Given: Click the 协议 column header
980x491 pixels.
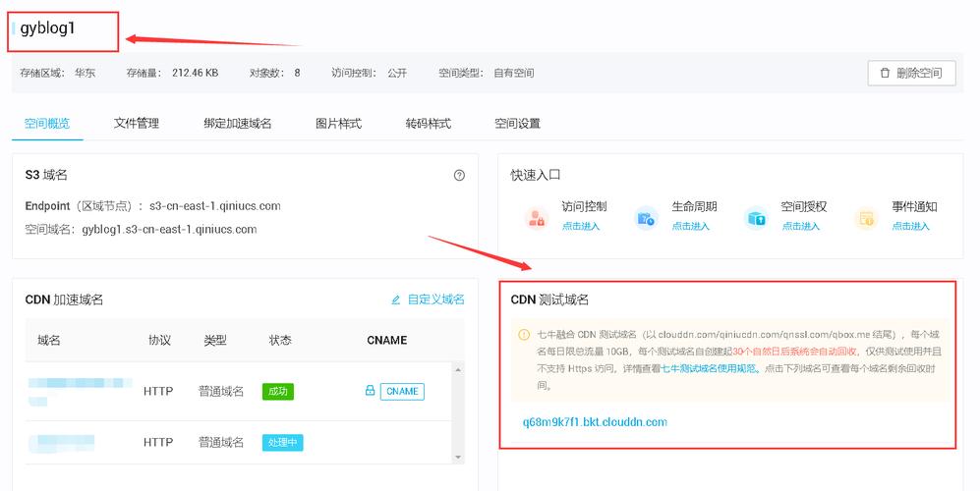Looking at the screenshot, I should click(x=159, y=341).
